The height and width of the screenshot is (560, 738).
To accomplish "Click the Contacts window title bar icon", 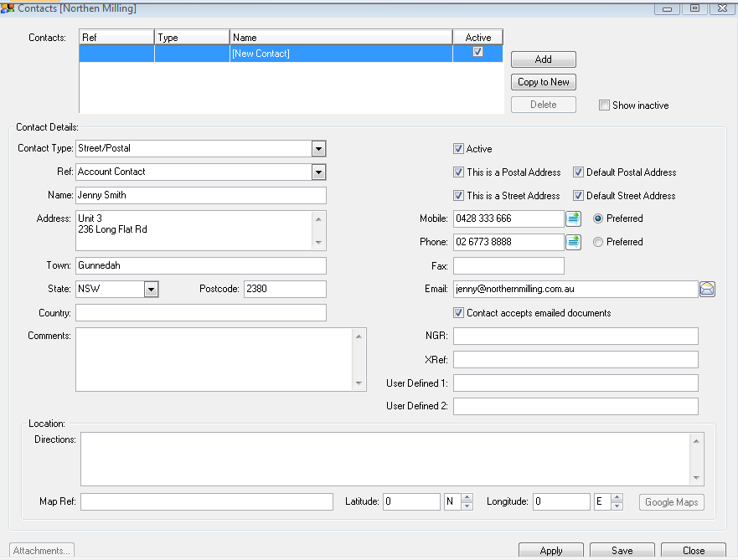I will click(8, 8).
